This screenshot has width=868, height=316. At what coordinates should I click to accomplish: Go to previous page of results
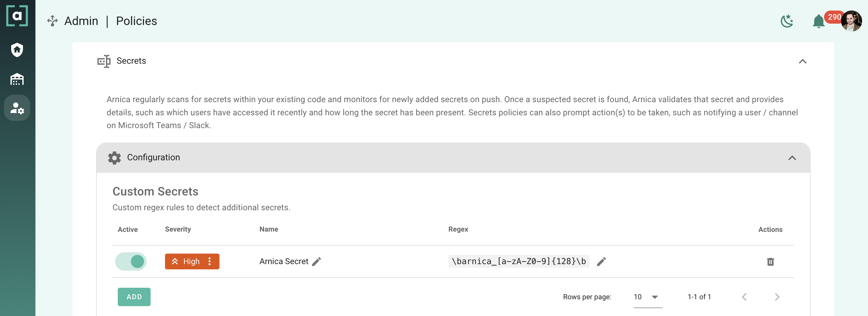(x=744, y=297)
